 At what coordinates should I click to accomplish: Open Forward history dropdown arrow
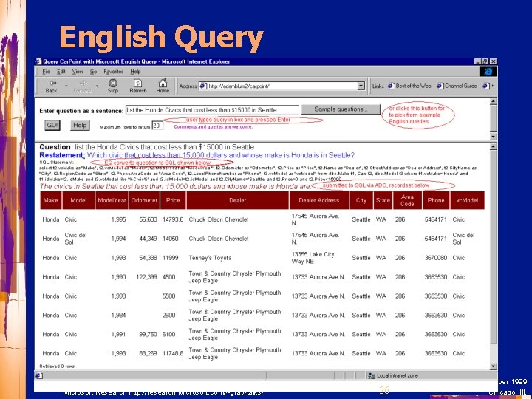[x=97, y=86]
